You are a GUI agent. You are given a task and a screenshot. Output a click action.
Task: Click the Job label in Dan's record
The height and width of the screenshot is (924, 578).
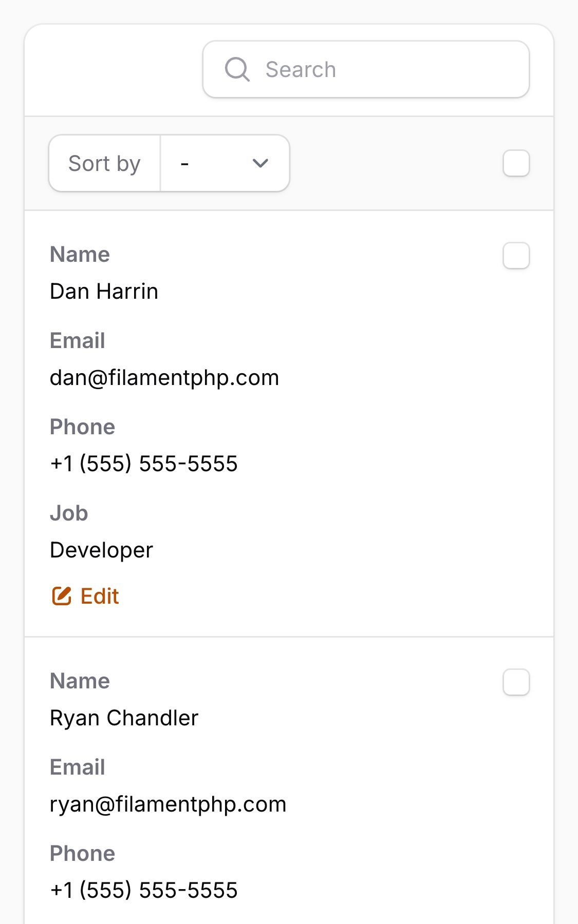(x=69, y=513)
